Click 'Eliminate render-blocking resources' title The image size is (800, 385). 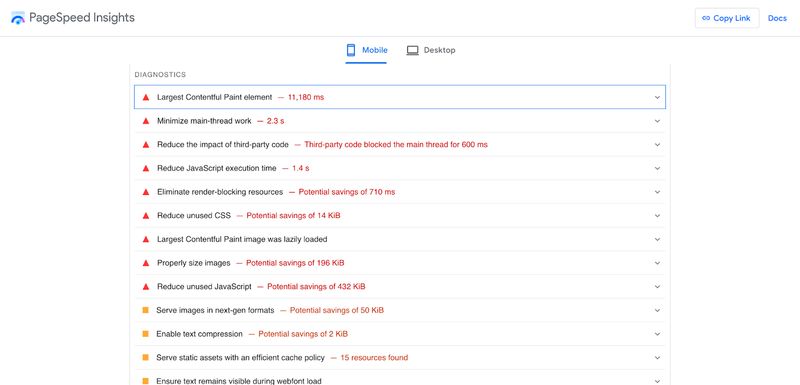pos(220,192)
